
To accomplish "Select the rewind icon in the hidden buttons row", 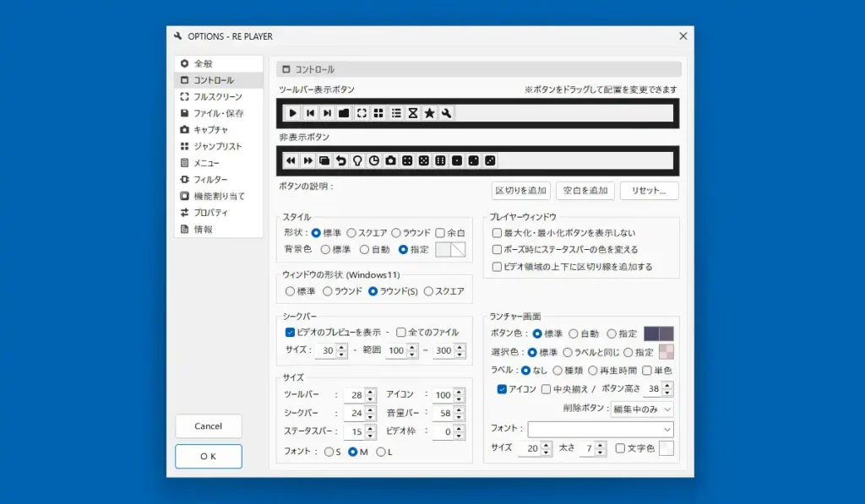I will click(x=291, y=160).
